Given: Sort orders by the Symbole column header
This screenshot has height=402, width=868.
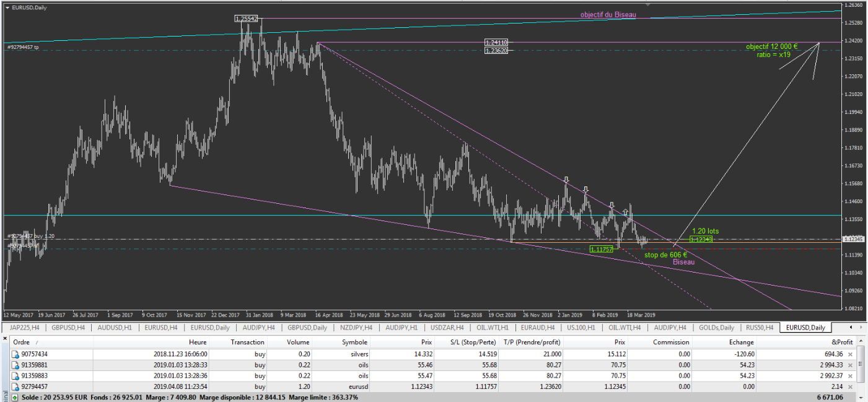Looking at the screenshot, I should (x=354, y=342).
